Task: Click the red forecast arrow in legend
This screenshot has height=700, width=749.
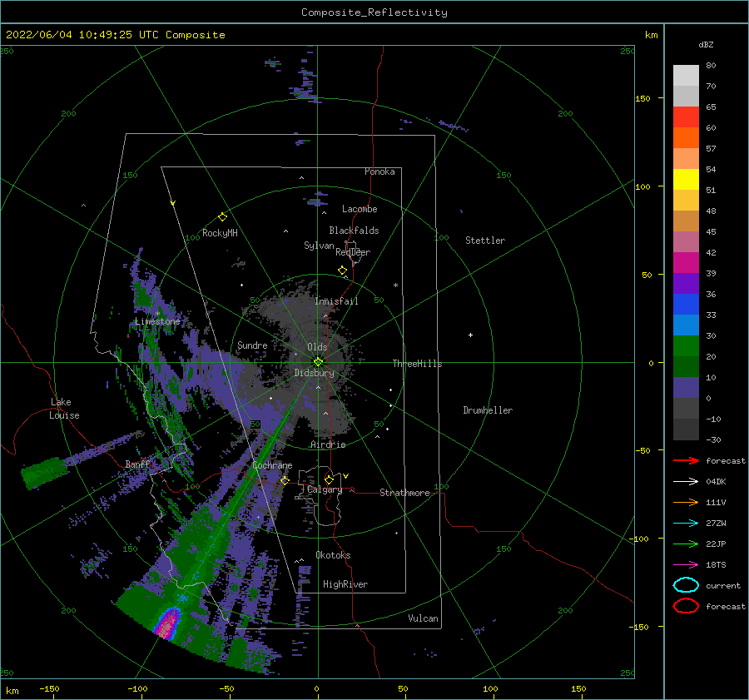Action: click(686, 460)
